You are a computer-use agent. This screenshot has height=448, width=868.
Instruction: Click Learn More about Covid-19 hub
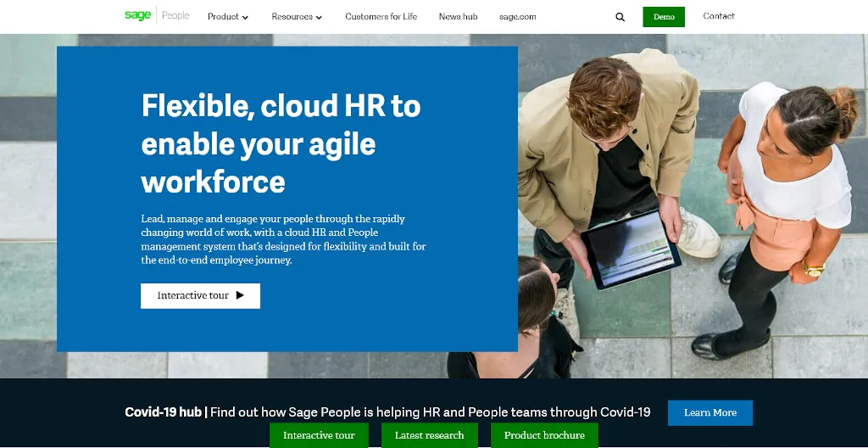click(710, 412)
